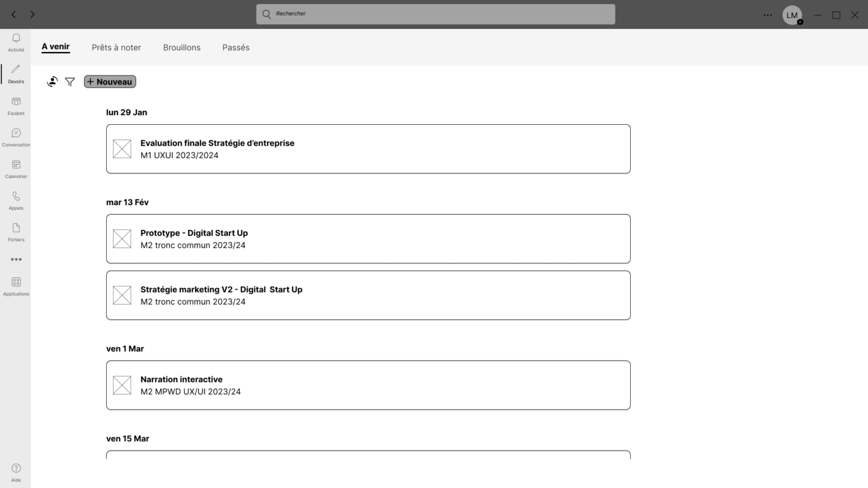
Task: Open the Calendrier icon
Action: tap(16, 165)
